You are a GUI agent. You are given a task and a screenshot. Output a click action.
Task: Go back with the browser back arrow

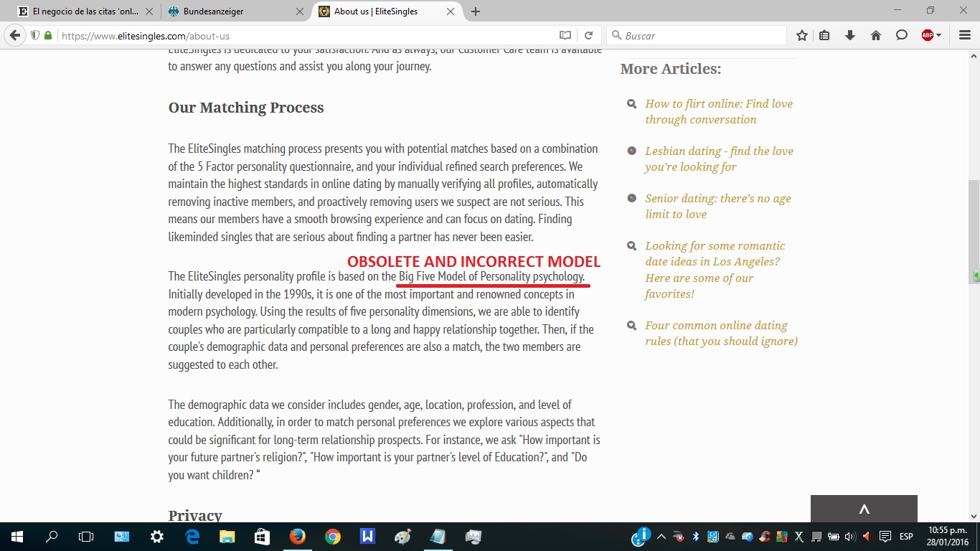[x=15, y=35]
